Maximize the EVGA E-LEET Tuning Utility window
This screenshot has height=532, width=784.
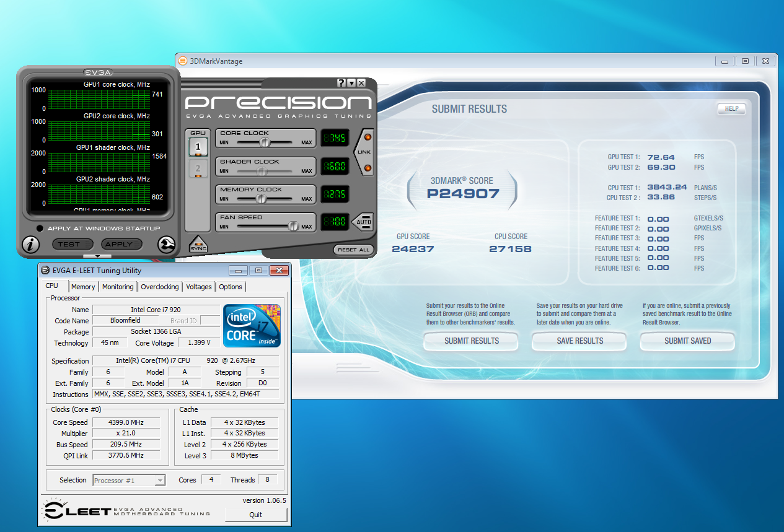[259, 270]
